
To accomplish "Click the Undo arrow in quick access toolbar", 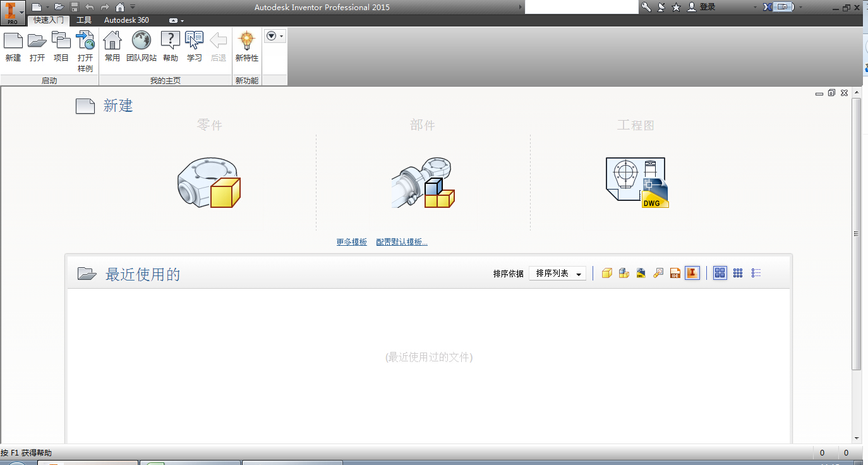I will point(90,7).
